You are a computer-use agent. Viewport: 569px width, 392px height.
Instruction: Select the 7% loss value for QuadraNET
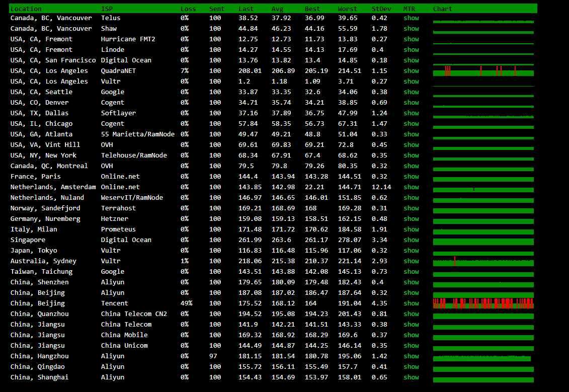click(184, 71)
